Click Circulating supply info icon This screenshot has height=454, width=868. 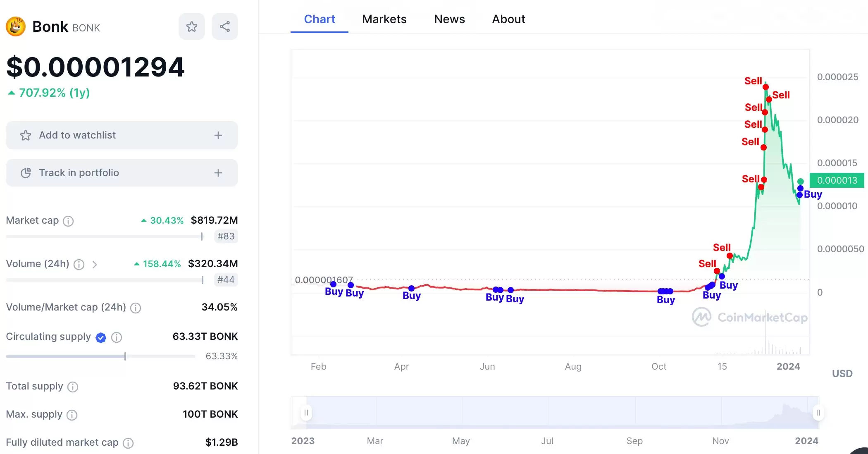117,337
